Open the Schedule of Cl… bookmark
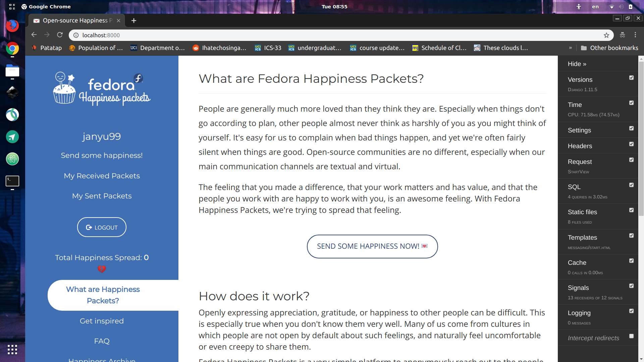 click(439, 48)
